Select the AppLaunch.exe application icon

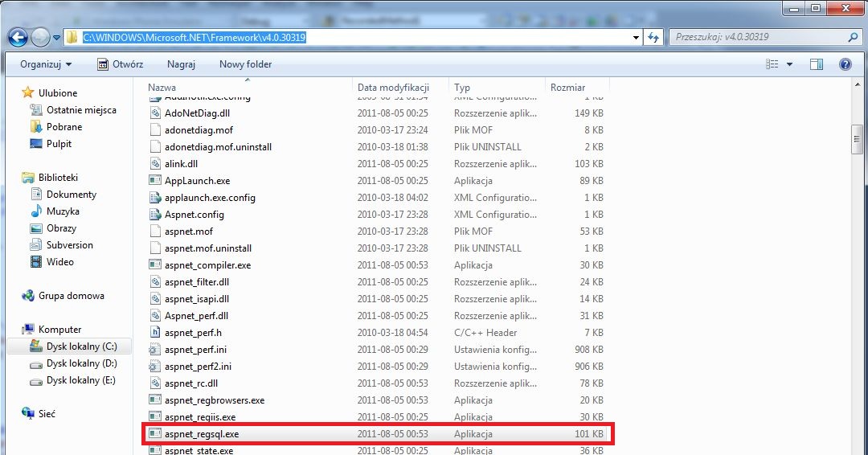(x=155, y=180)
